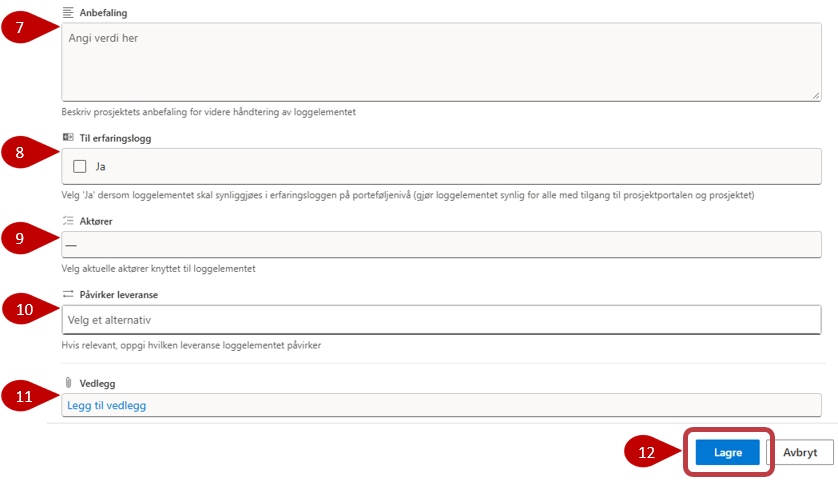Click the Påvirker leveranse arrows icon
Viewport: 838px width, 480px height.
68,294
